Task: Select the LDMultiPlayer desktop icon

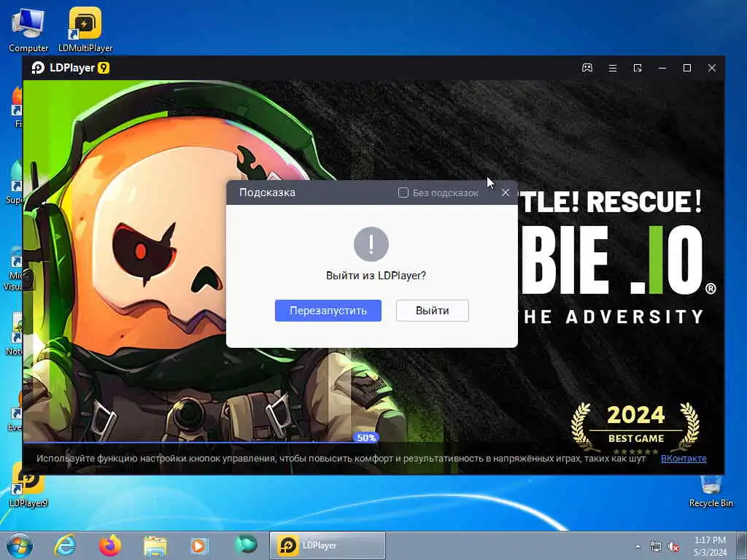Action: (x=85, y=29)
